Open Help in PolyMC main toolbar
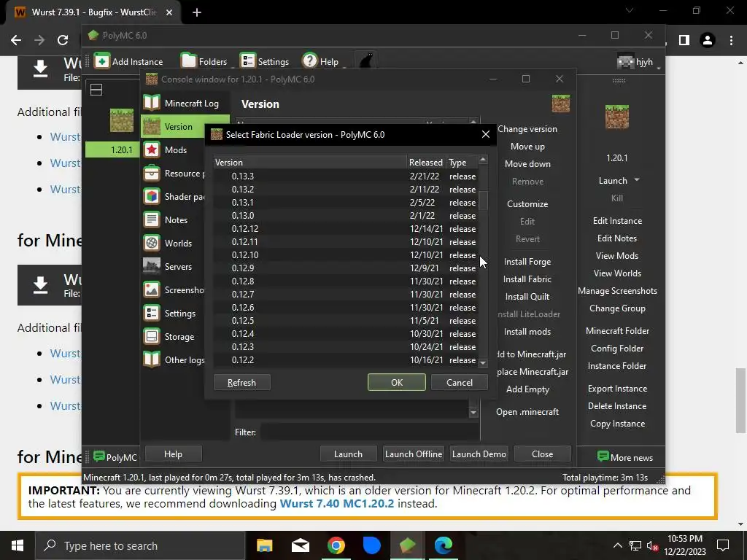Screen dimensions: 747x560 tap(321, 61)
